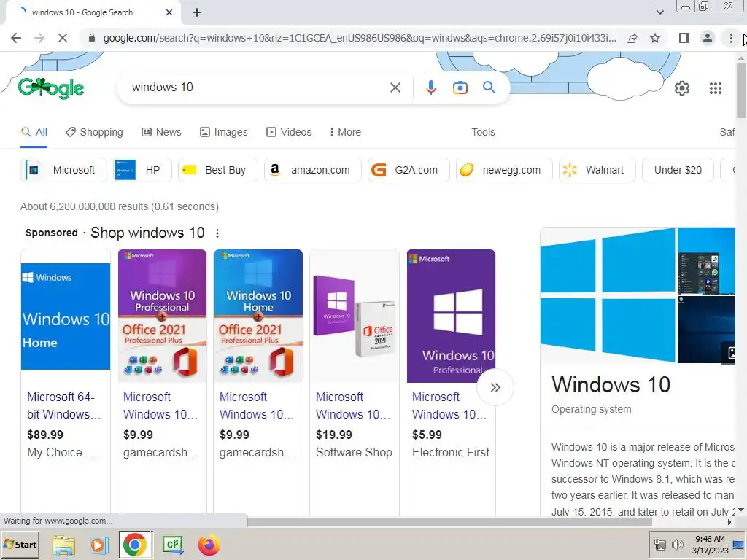Click the network icon in system tray
The image size is (747, 560).
659,545
